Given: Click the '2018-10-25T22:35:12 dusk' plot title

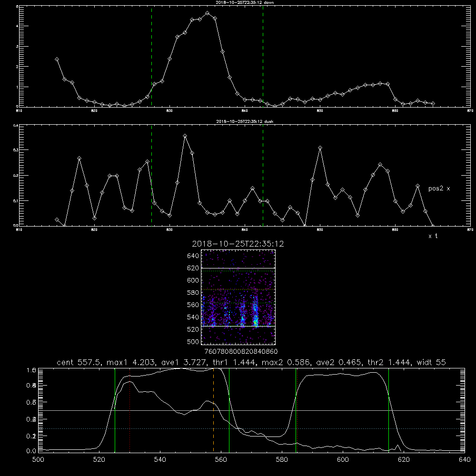Looking at the screenshot, I should 245,121.
